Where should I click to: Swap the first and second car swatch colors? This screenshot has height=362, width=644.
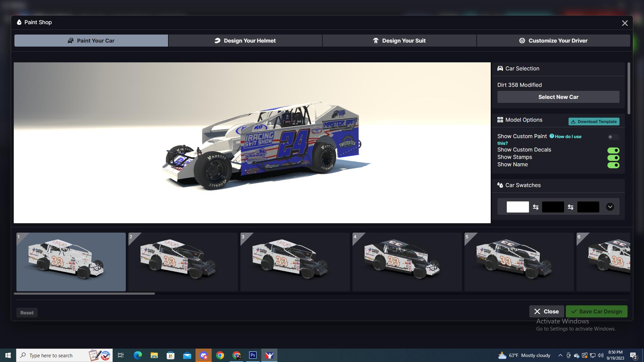click(536, 207)
